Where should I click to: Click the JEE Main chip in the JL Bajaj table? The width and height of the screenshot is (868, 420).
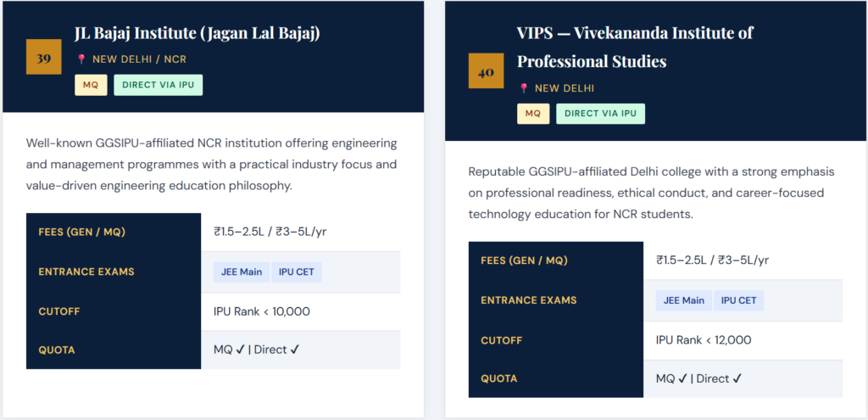(x=242, y=272)
